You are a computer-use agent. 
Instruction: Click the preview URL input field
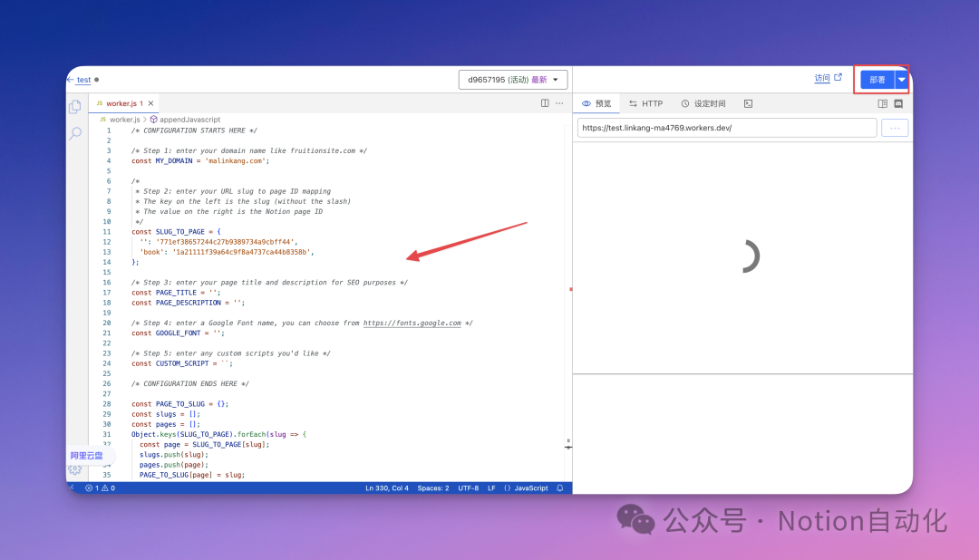tap(727, 128)
